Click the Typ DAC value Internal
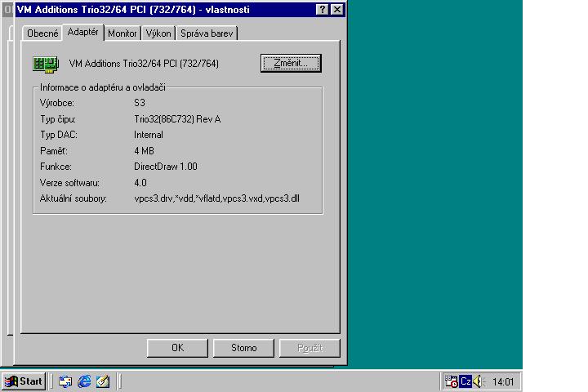 click(149, 135)
